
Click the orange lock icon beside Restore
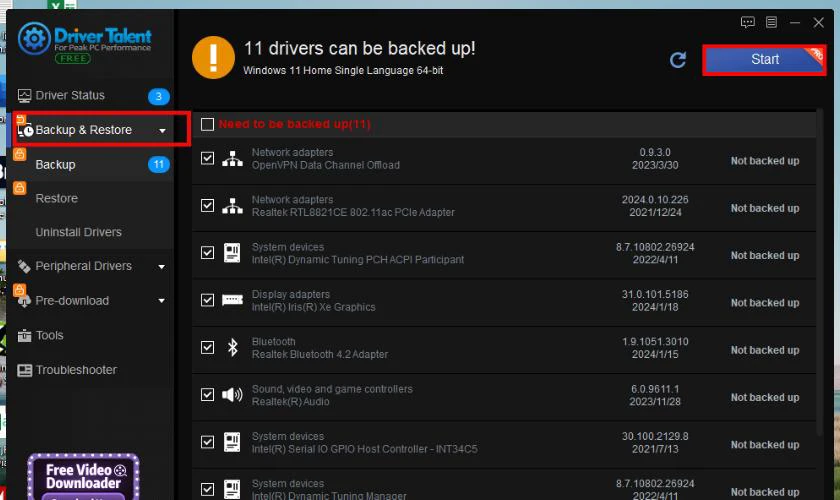20,188
